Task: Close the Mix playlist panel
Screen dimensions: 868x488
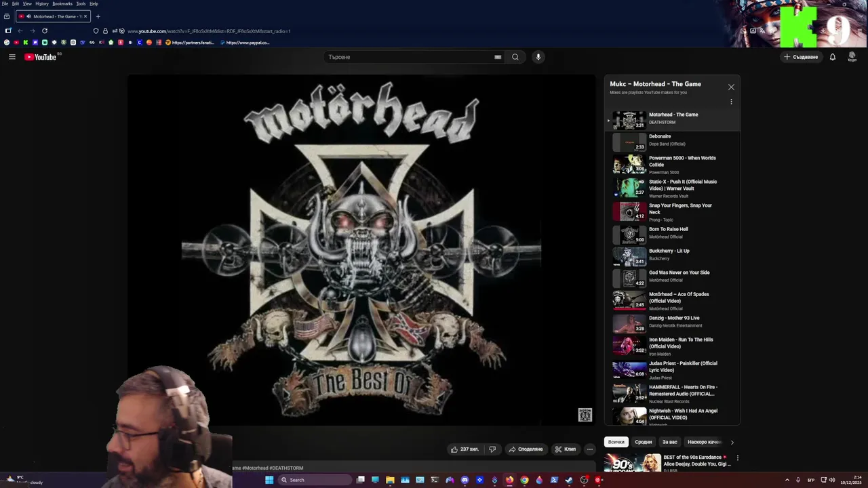Action: [x=731, y=87]
